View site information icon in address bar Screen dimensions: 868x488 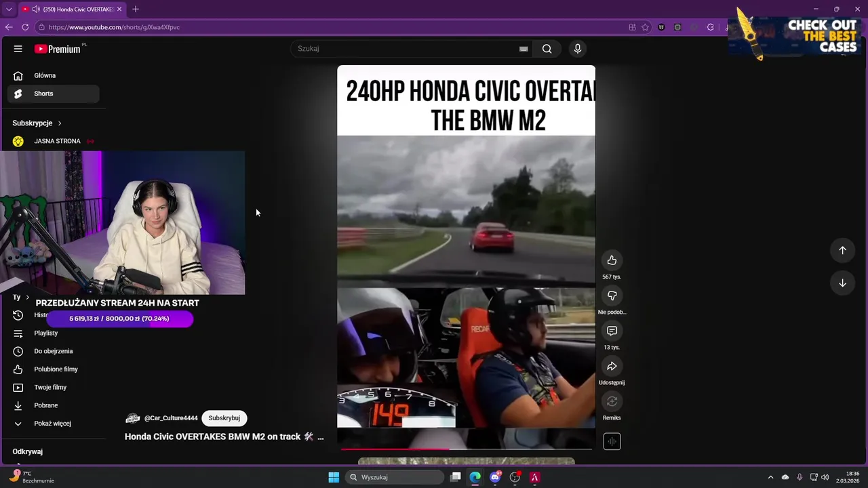tap(41, 27)
